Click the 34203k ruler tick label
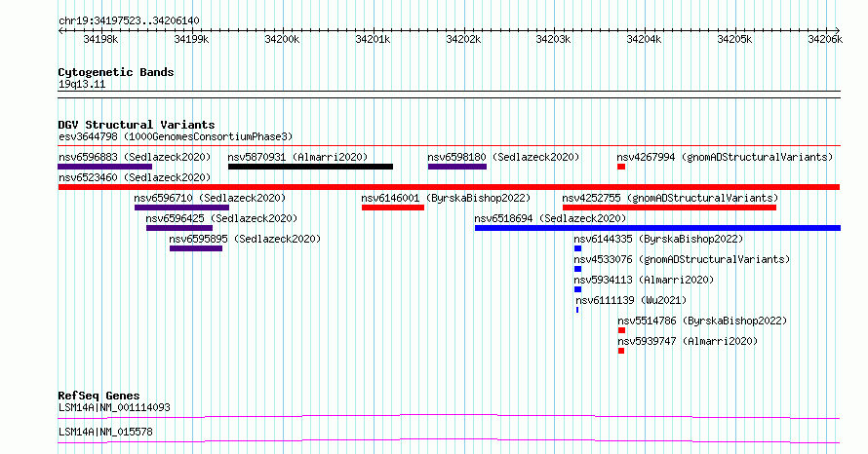 (553, 39)
